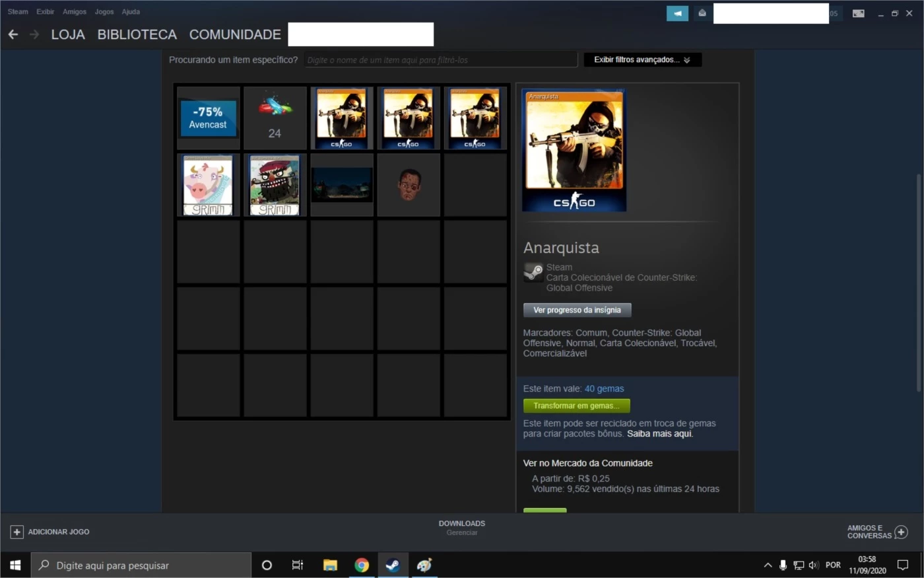Show hidden system tray icons

(768, 565)
